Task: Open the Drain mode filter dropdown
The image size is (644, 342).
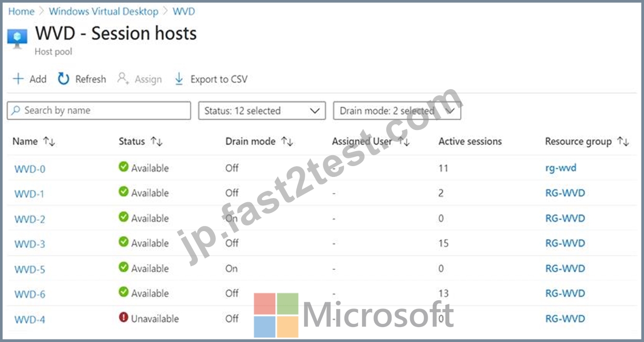Action: click(397, 110)
